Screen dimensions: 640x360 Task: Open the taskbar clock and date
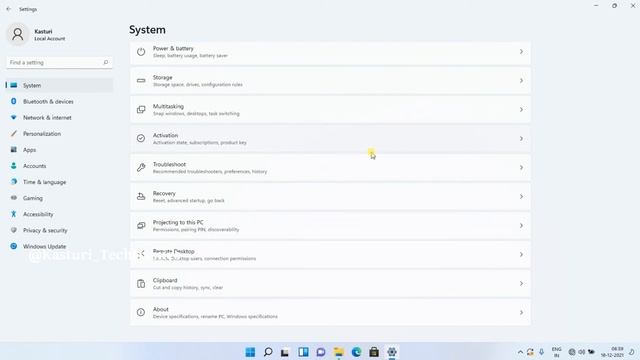[612, 352]
